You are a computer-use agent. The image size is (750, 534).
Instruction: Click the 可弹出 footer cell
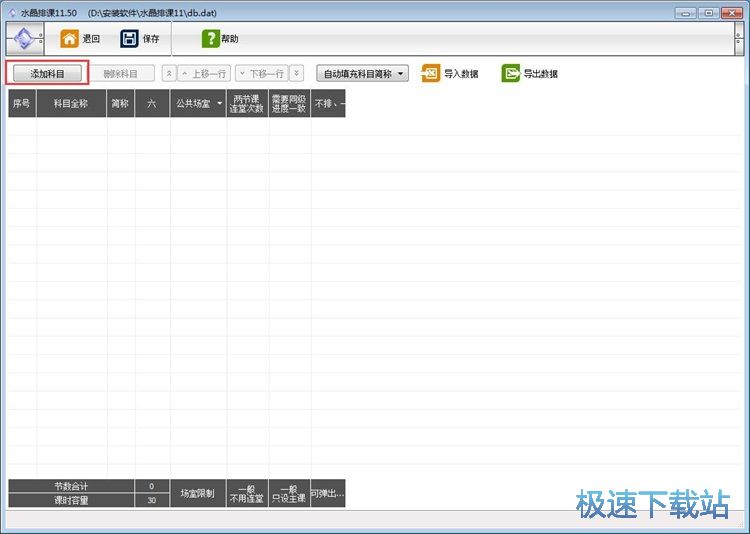(328, 493)
